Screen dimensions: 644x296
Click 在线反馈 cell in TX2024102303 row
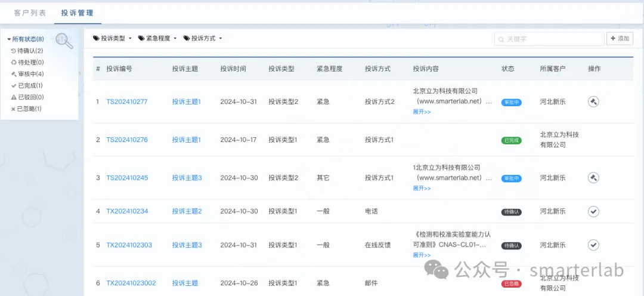point(377,245)
